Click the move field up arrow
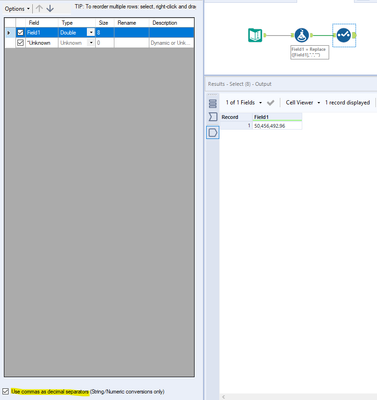Viewport: 377px width, 400px height. click(x=39, y=9)
